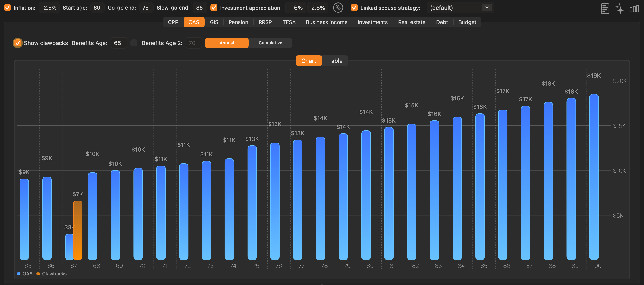Viewport: 644px width, 285px height.
Task: Open the Linked spouse strategy dropdown
Action: coord(461,8)
